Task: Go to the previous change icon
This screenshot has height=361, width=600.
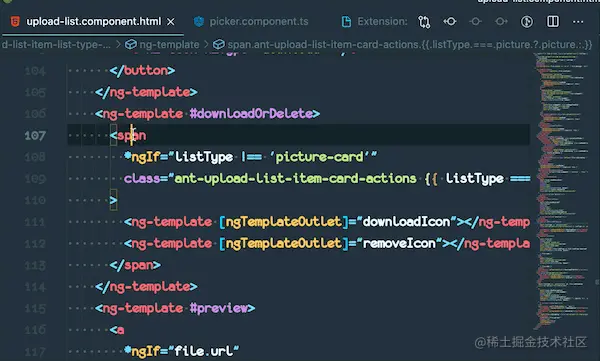Action: pyautogui.click(x=450, y=21)
